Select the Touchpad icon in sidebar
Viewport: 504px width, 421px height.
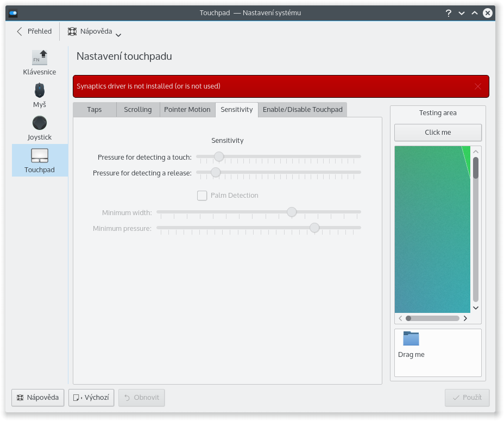tap(40, 156)
